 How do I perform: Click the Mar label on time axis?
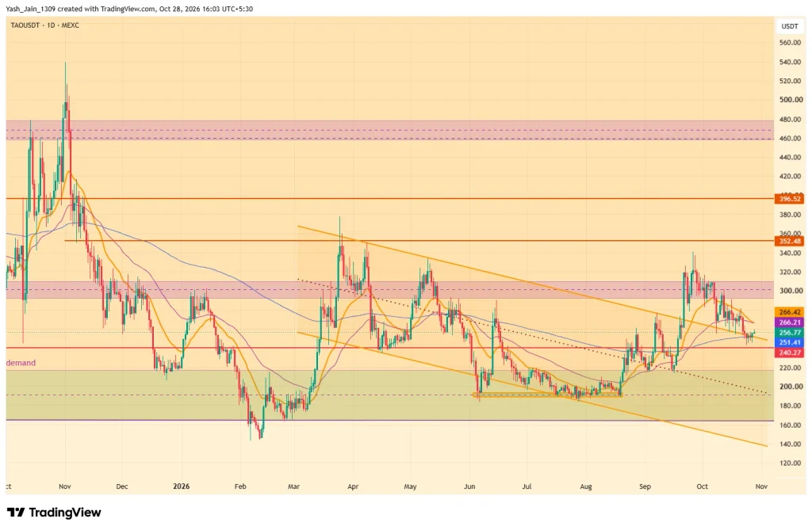coord(293,486)
